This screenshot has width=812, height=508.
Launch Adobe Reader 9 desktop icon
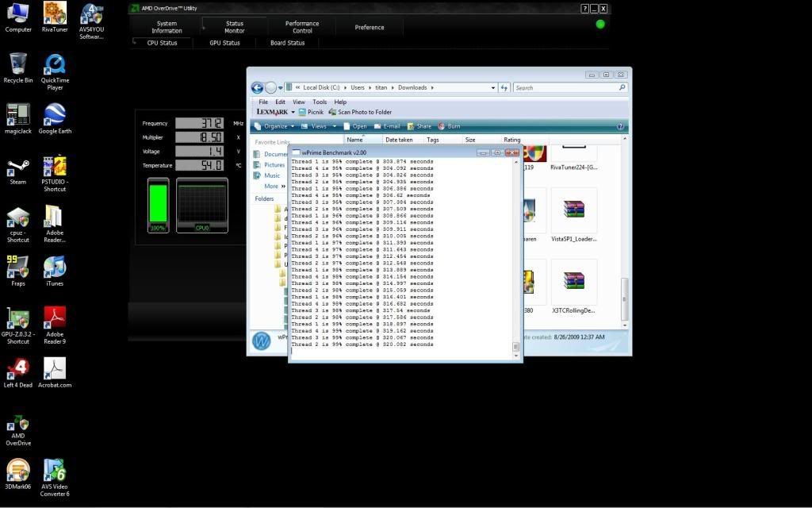tap(55, 325)
